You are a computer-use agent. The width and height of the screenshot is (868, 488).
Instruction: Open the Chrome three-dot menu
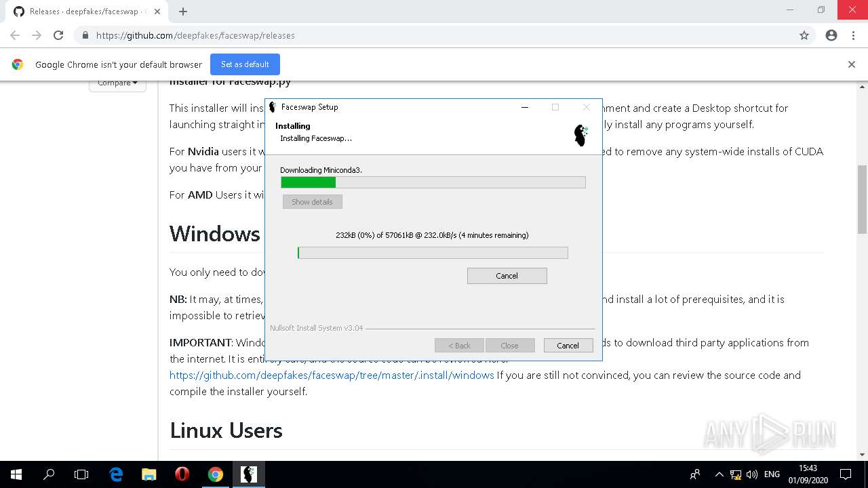853,35
